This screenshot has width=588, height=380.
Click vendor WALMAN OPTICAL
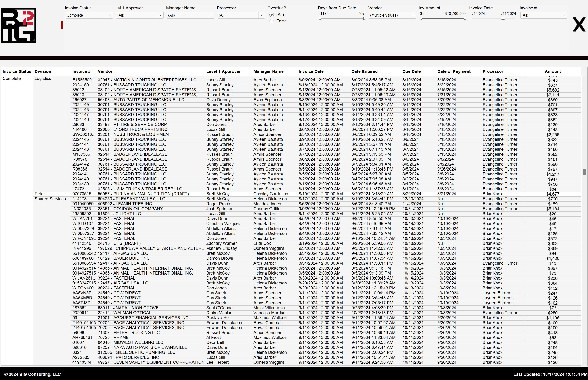click(x=124, y=313)
